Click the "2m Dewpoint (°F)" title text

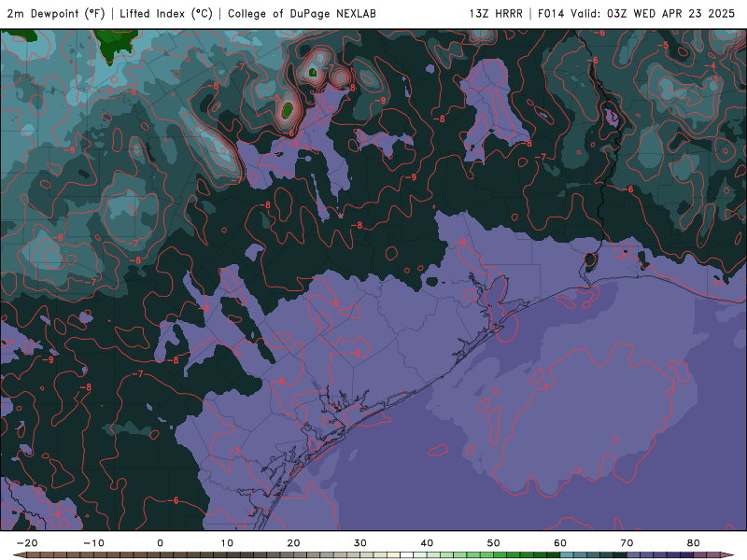tap(56, 14)
